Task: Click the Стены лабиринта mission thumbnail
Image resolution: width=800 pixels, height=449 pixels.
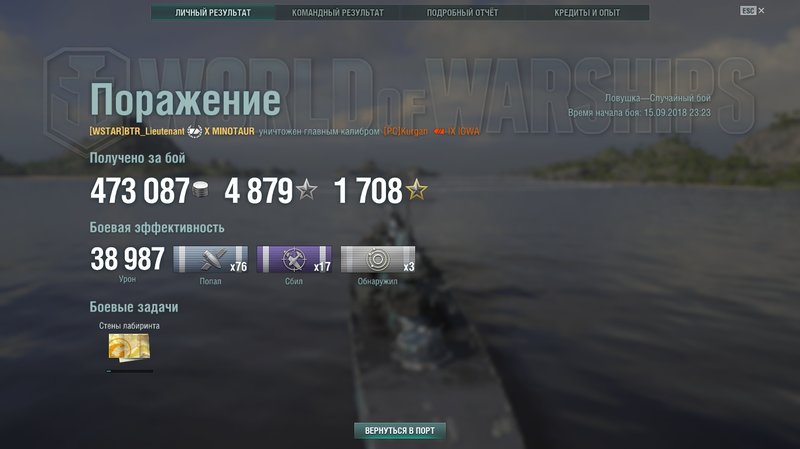Action: [129, 347]
